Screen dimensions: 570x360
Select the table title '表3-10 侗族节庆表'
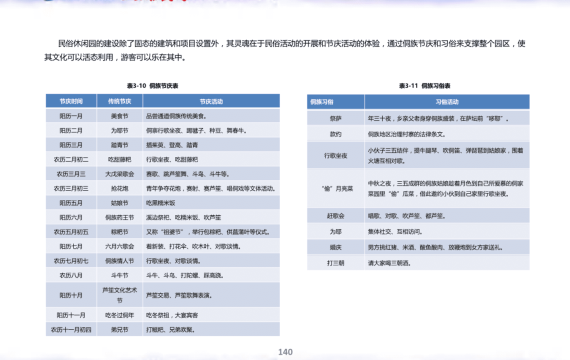pyautogui.click(x=152, y=86)
